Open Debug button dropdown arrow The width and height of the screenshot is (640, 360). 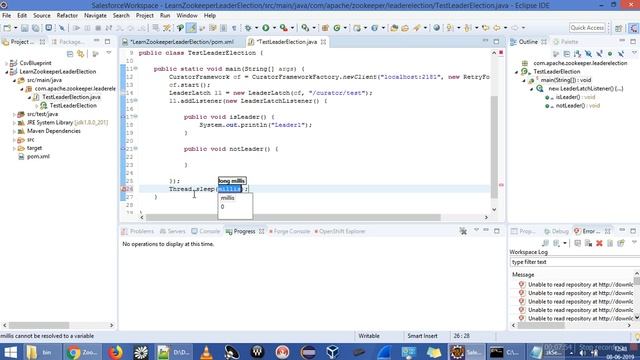[256, 28]
